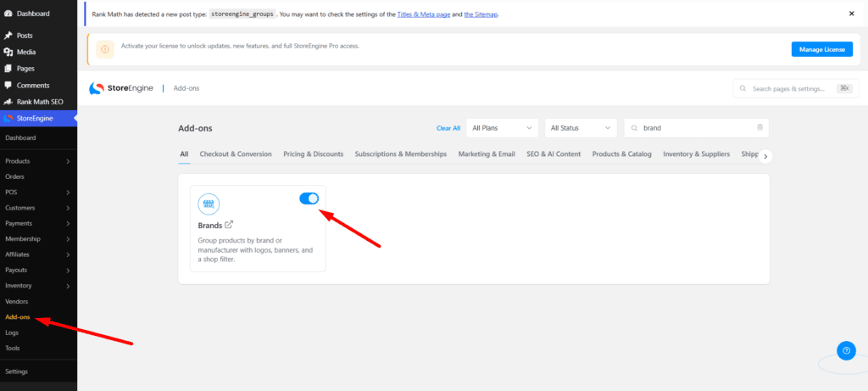The height and width of the screenshot is (391, 868).
Task: Switch to SEO & AI Content tab
Action: pyautogui.click(x=554, y=154)
